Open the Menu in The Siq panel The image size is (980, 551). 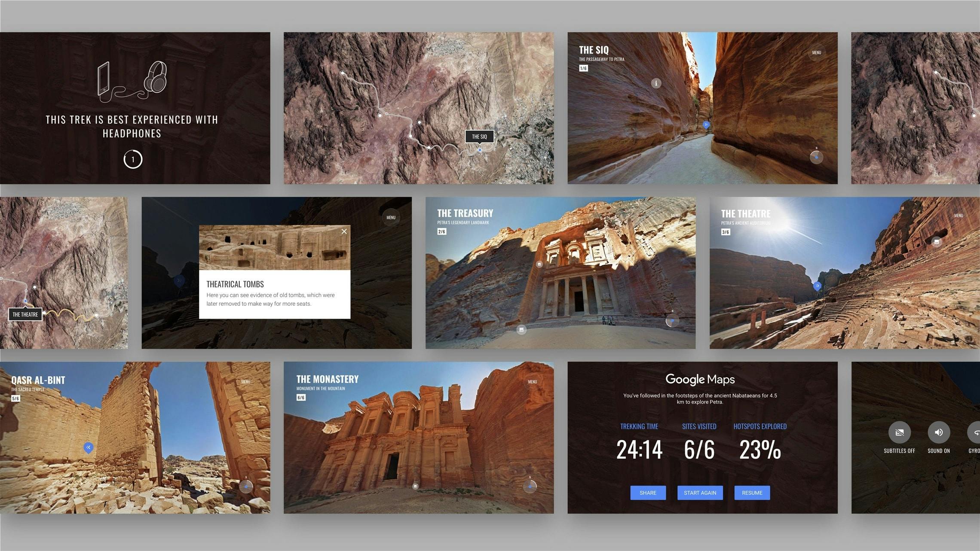tap(816, 53)
